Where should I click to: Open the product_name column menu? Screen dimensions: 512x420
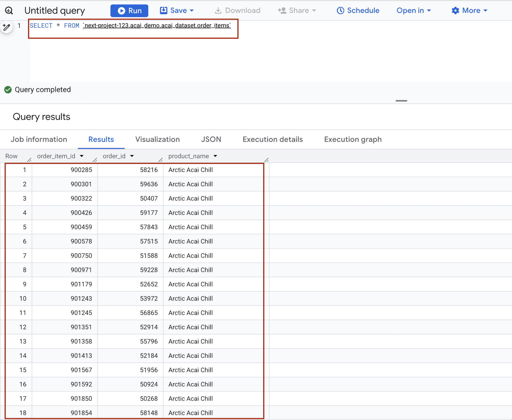click(215, 156)
